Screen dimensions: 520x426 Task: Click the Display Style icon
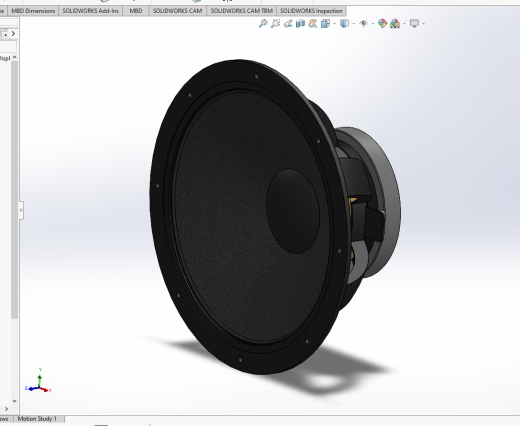point(344,24)
